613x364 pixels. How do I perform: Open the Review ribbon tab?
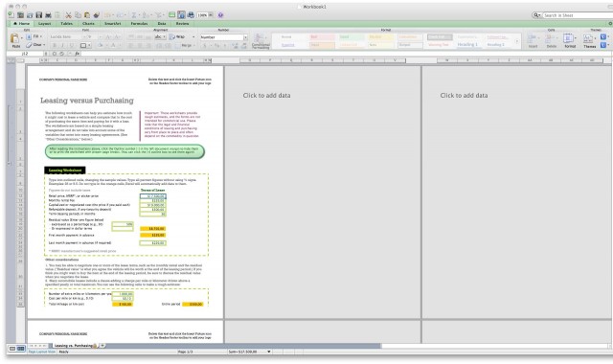(182, 23)
